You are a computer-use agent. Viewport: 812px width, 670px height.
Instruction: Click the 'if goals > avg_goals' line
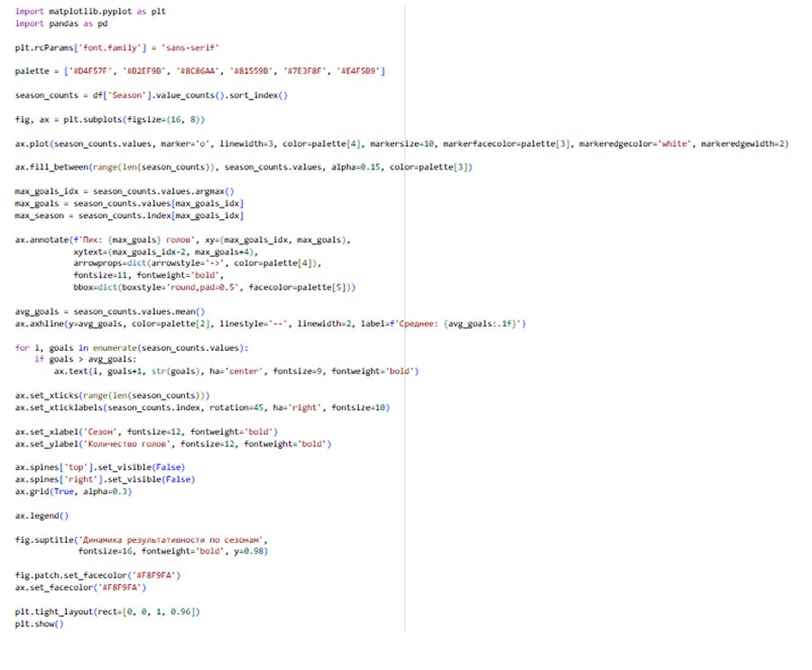point(86,359)
